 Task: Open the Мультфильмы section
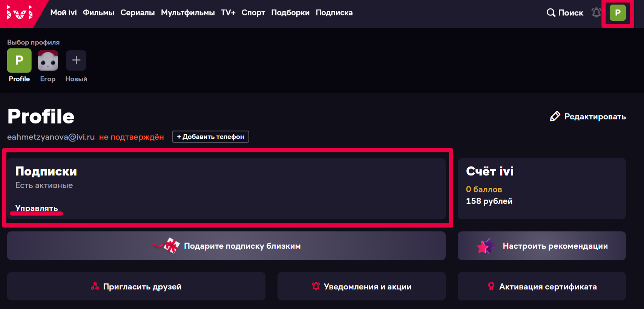pos(188,13)
